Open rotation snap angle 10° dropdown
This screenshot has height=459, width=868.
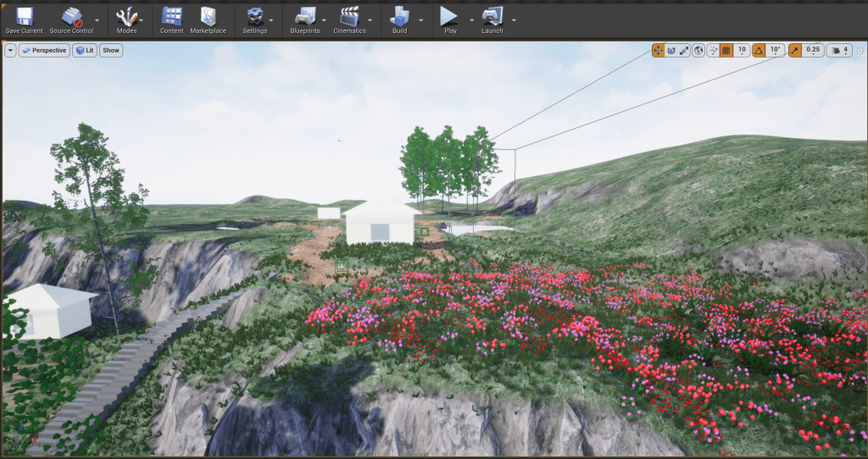click(x=775, y=50)
